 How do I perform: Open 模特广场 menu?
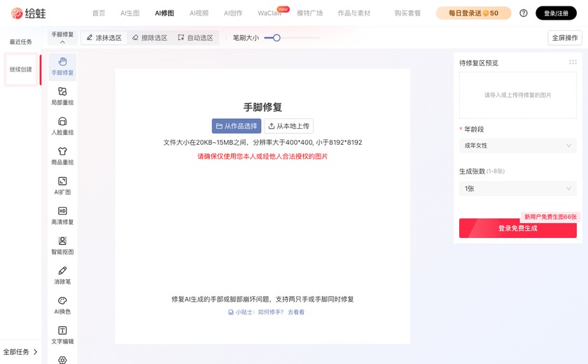pos(309,13)
